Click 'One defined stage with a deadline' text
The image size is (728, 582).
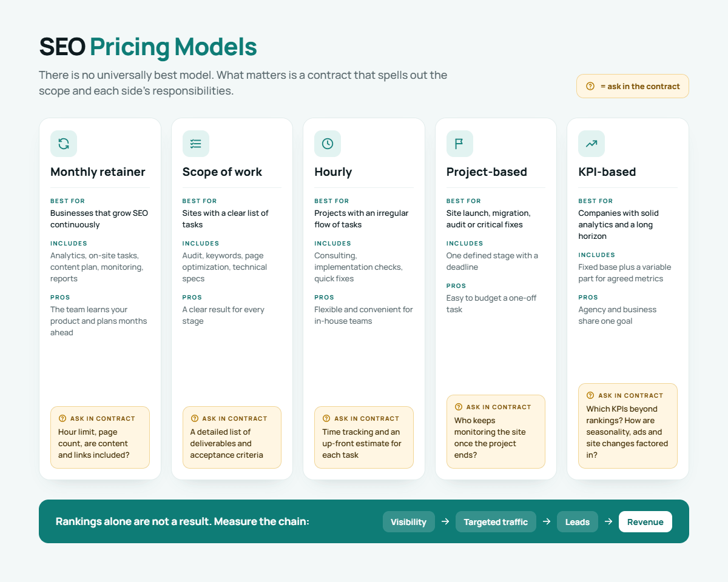tap(492, 261)
